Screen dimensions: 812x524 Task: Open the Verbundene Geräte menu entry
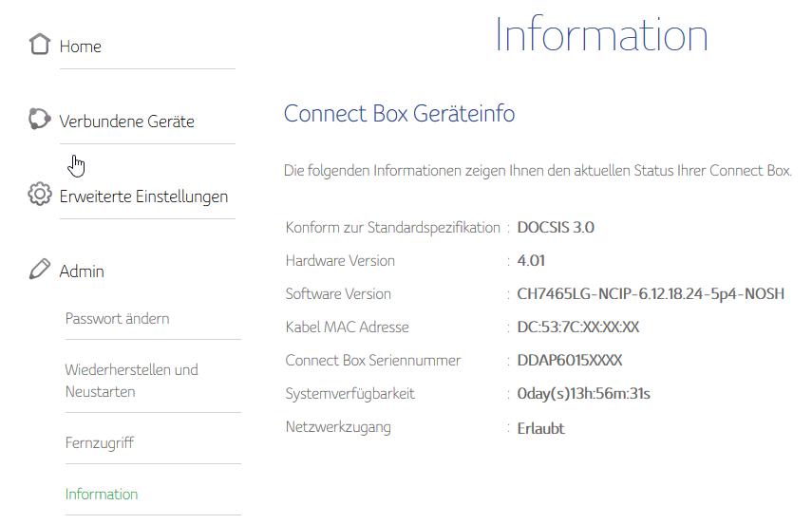(126, 122)
